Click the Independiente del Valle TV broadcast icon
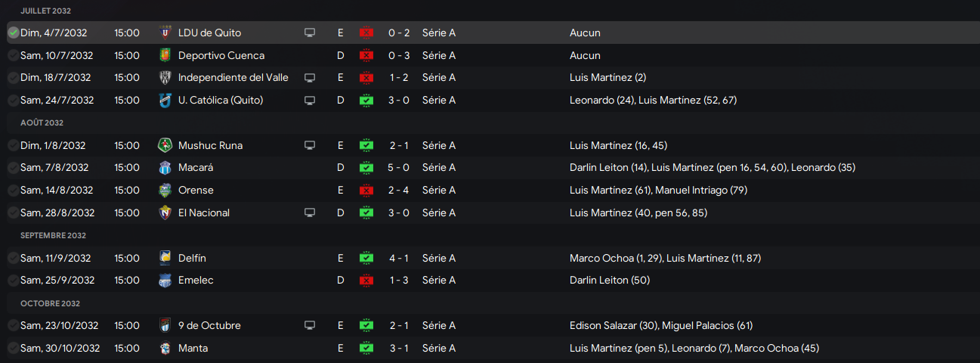The image size is (980, 363). click(x=310, y=77)
